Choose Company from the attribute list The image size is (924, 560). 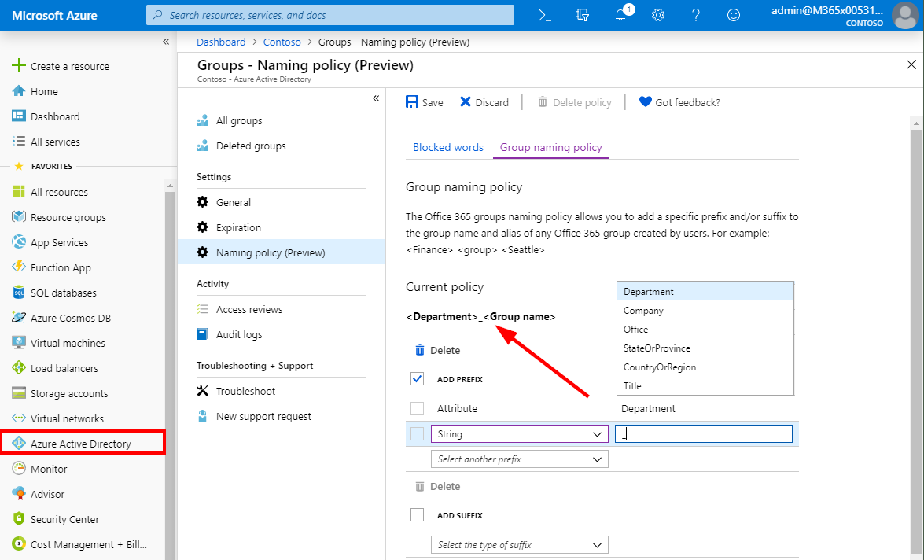643,311
